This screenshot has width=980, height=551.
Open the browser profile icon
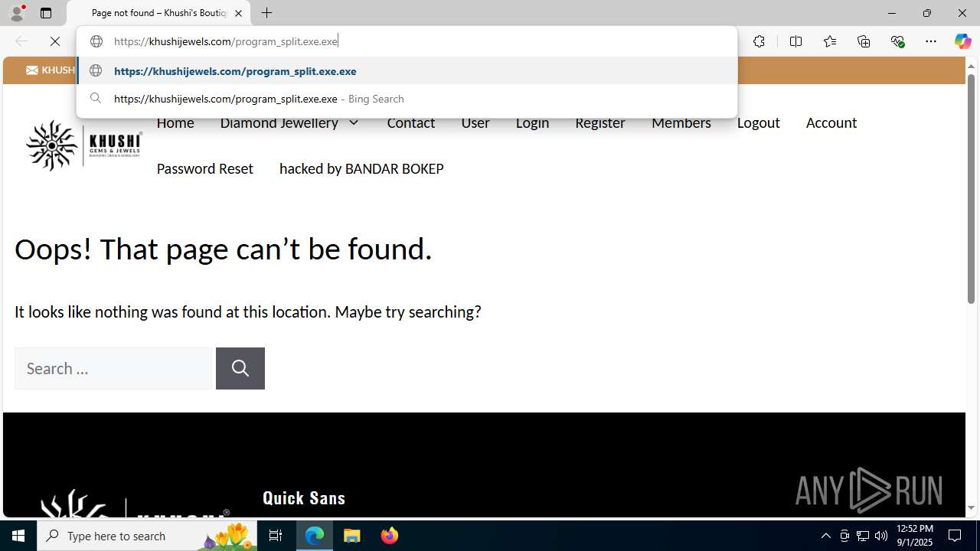coord(17,13)
